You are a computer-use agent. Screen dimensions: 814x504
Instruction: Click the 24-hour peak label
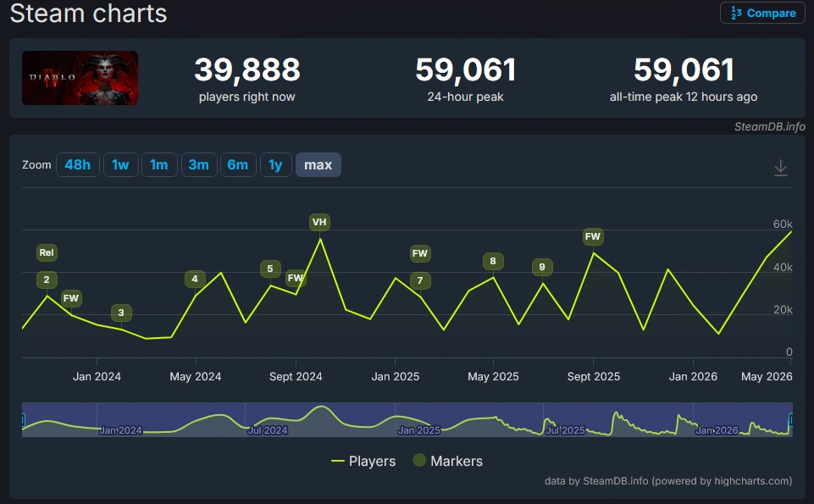click(465, 97)
